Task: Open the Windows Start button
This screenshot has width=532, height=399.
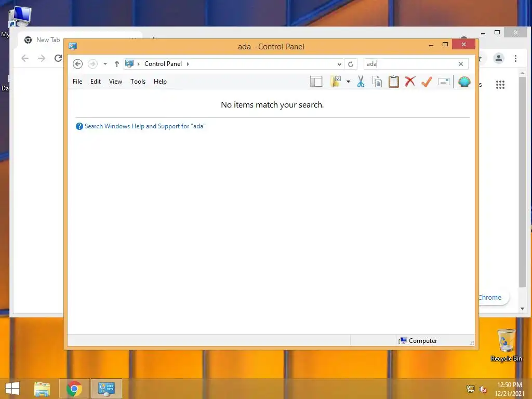Action: click(x=12, y=389)
